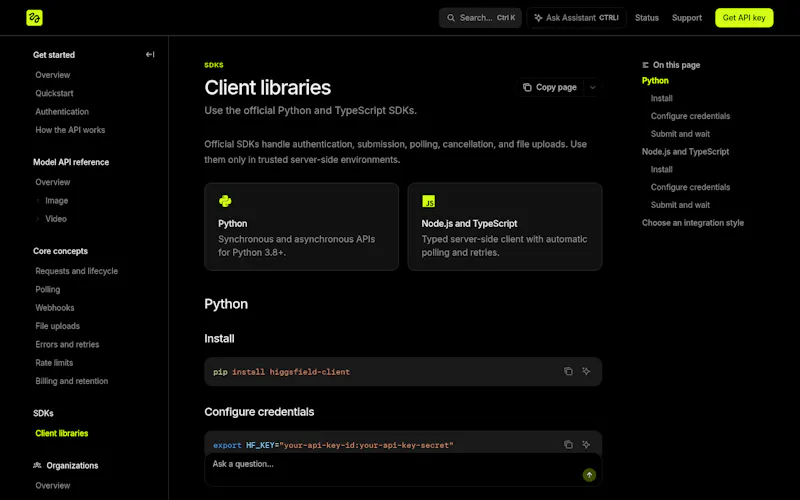This screenshot has height=500, width=800.
Task: Open Ask Assistant
Action: 577,18
